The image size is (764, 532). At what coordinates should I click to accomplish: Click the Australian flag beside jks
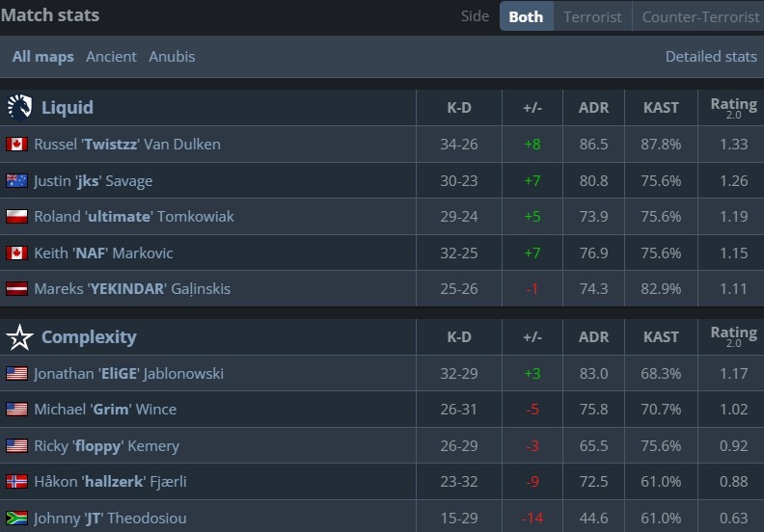coord(16,180)
